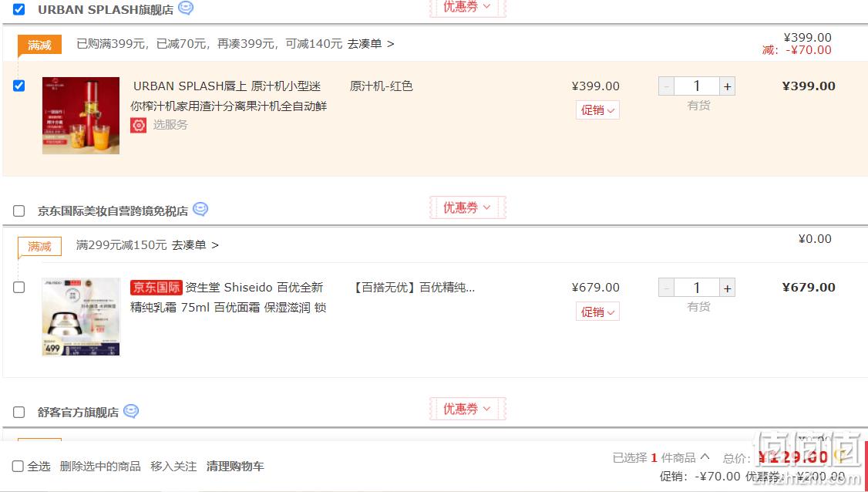
Task: Open the Shiseido cream product thumbnail
Action: 81,317
